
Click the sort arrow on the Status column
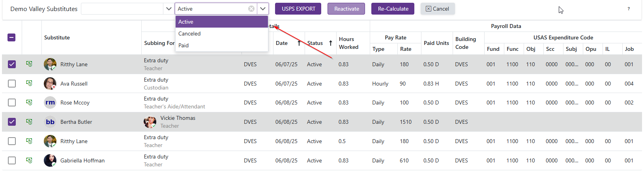point(330,43)
